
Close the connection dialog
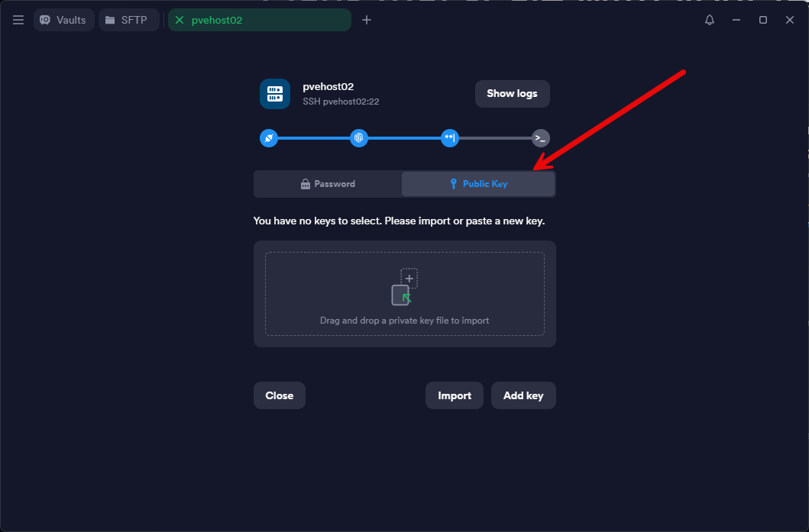pos(279,395)
